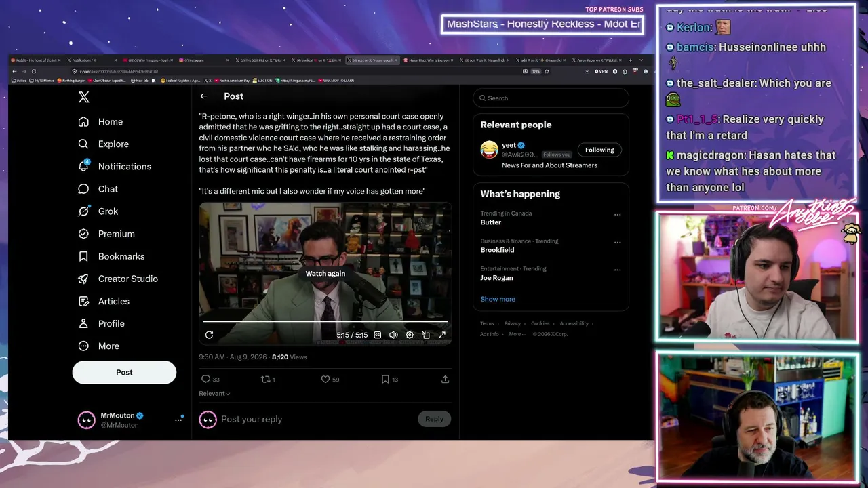
Task: Open a new browser tab
Action: coord(630,60)
